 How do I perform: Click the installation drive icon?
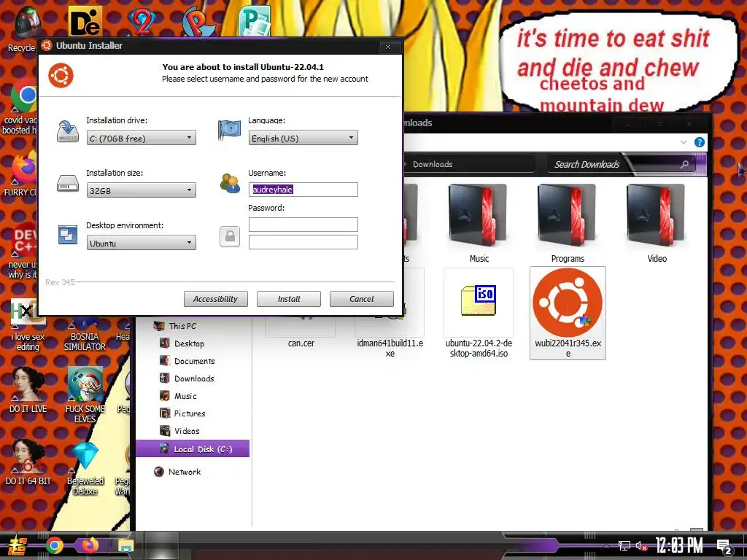tap(68, 131)
